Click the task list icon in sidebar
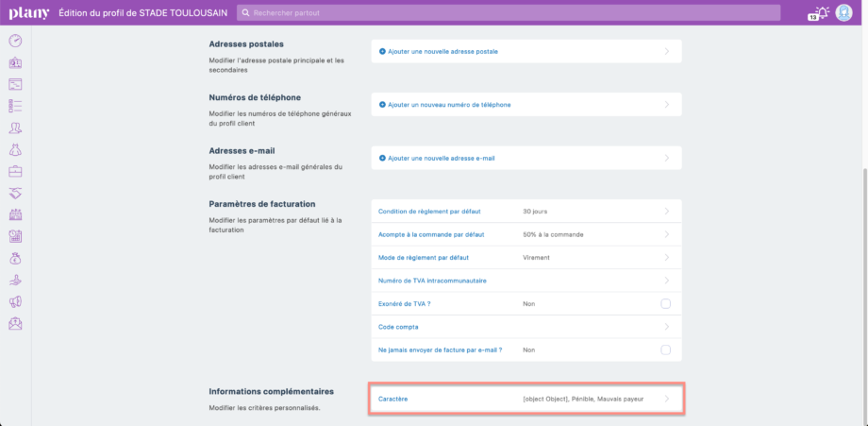 click(15, 106)
